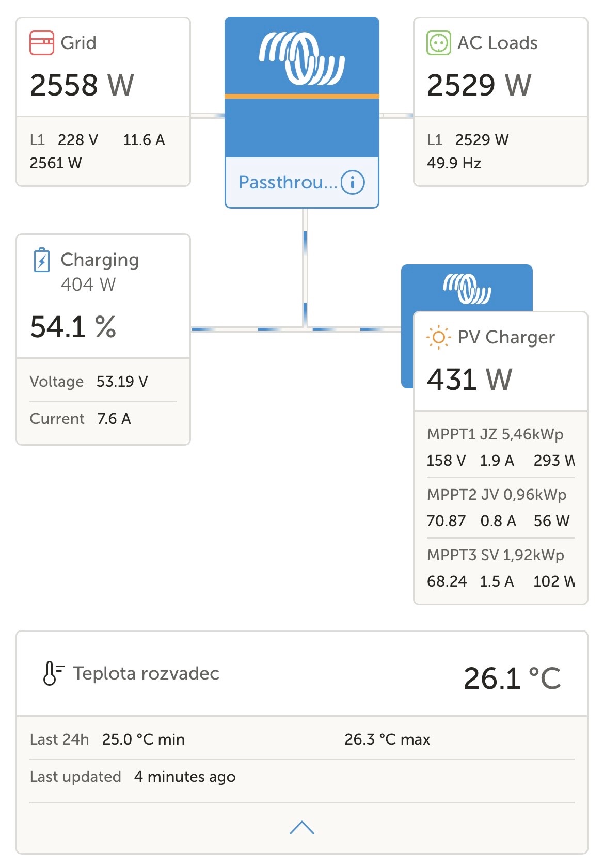
Task: Click the 26.1 °C temperature reading
Action: (x=512, y=678)
